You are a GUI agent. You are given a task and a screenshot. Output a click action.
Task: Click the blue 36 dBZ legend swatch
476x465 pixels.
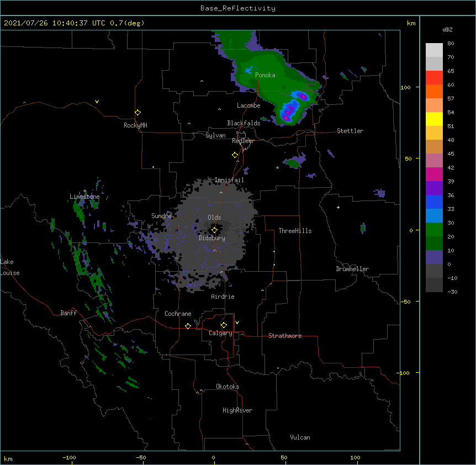434,202
